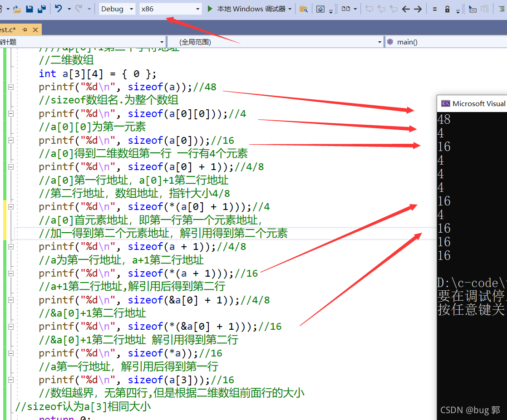Screen dimensions: 507x420
Task: Save the current file test.c
Action: point(30,9)
